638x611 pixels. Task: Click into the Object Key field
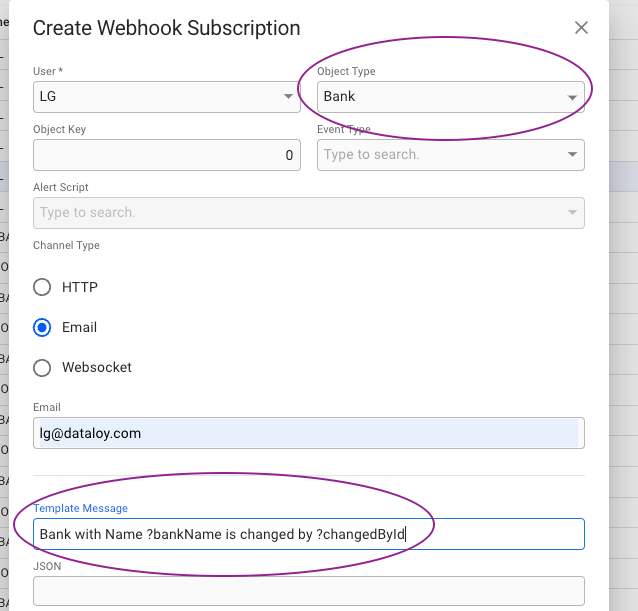coord(165,155)
